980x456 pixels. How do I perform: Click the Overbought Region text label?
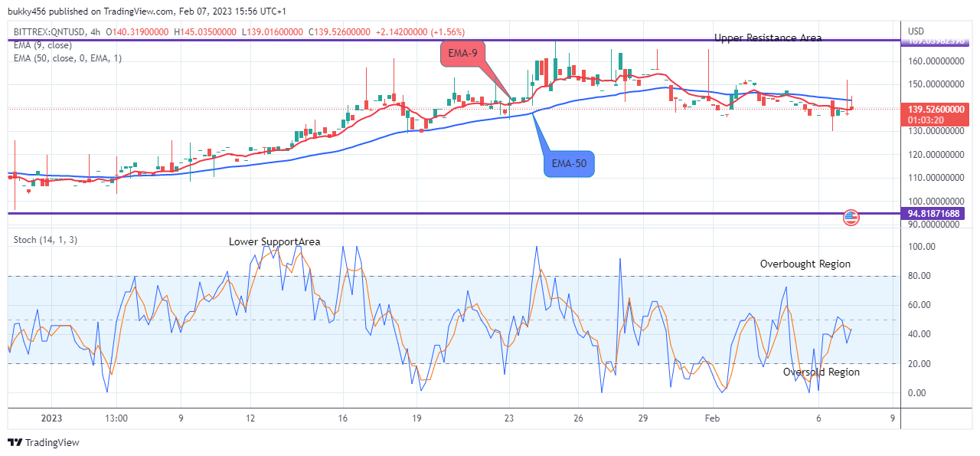[x=805, y=264]
